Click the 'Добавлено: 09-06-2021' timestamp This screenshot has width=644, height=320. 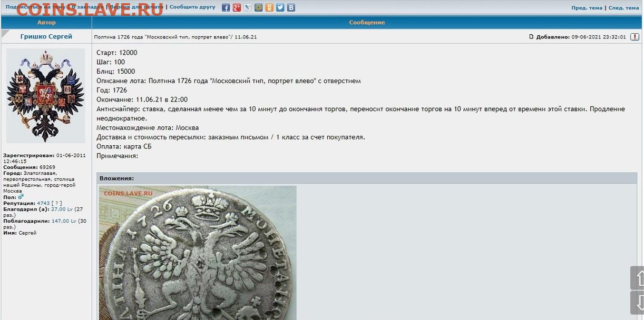pos(581,37)
